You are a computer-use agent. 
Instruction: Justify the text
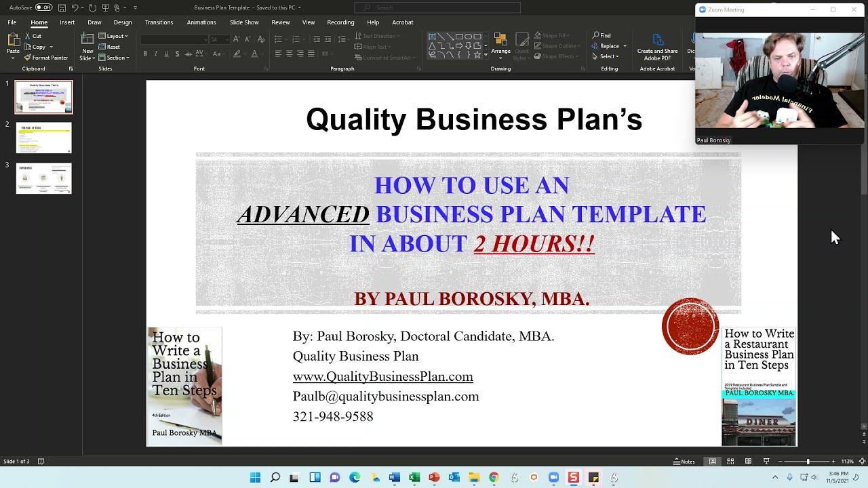click(311, 54)
